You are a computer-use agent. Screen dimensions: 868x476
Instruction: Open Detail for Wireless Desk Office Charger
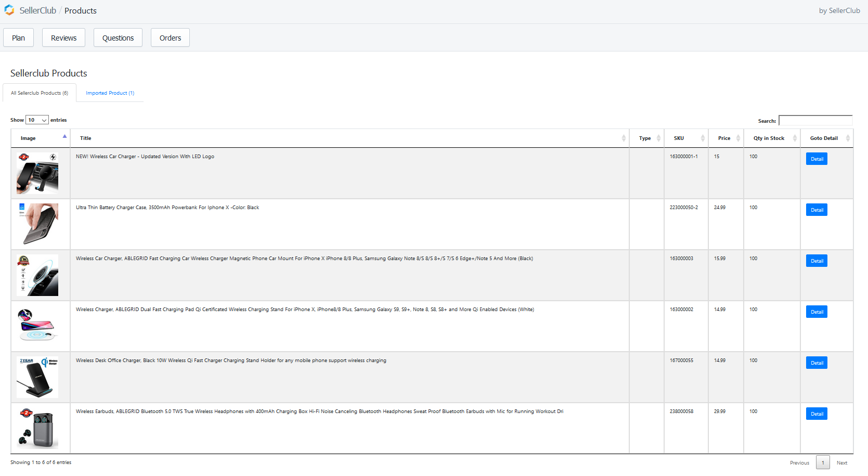pyautogui.click(x=817, y=363)
